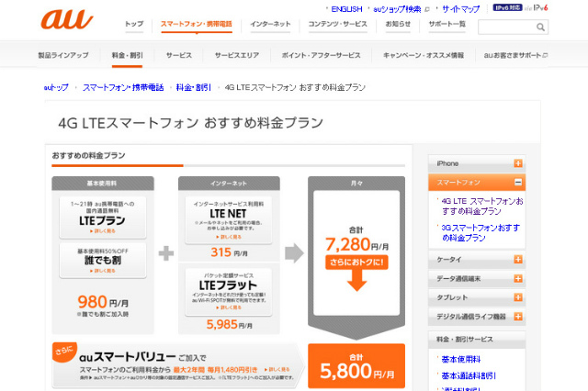This screenshot has width=588, height=391.
Task: Open the スマートフォン・携帯電話 navigation tab
Action: [x=197, y=24]
